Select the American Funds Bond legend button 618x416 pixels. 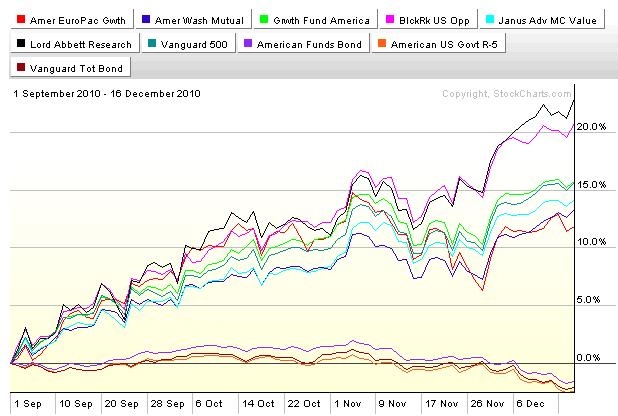303,44
